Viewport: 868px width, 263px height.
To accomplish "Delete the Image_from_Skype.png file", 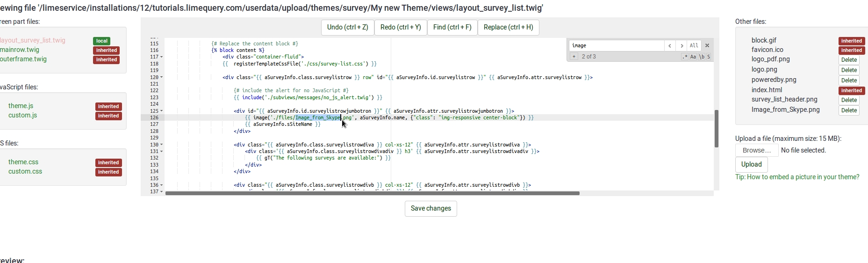I will click(848, 110).
